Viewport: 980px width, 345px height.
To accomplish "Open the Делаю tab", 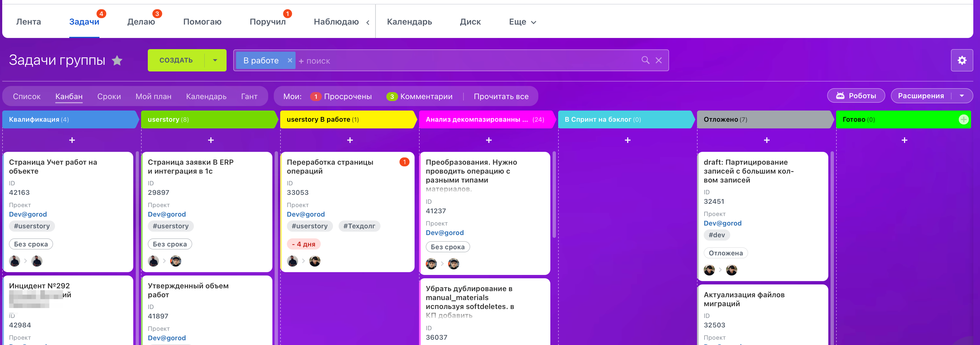I will [141, 22].
